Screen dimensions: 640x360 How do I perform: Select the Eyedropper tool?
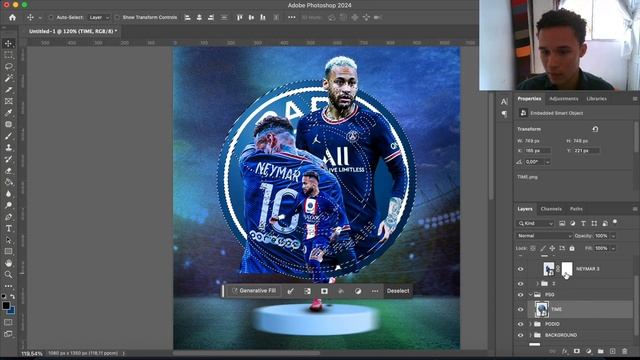click(x=9, y=113)
